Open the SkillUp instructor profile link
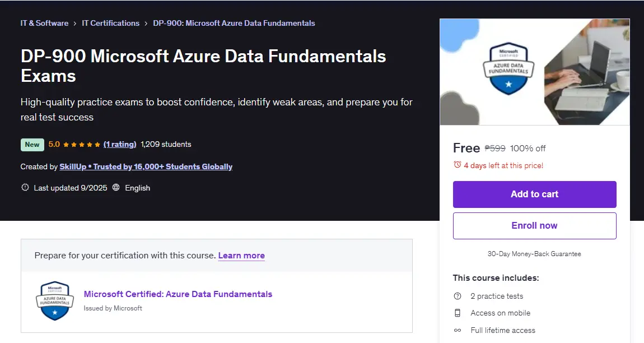Image resolution: width=644 pixels, height=343 pixels. click(146, 166)
